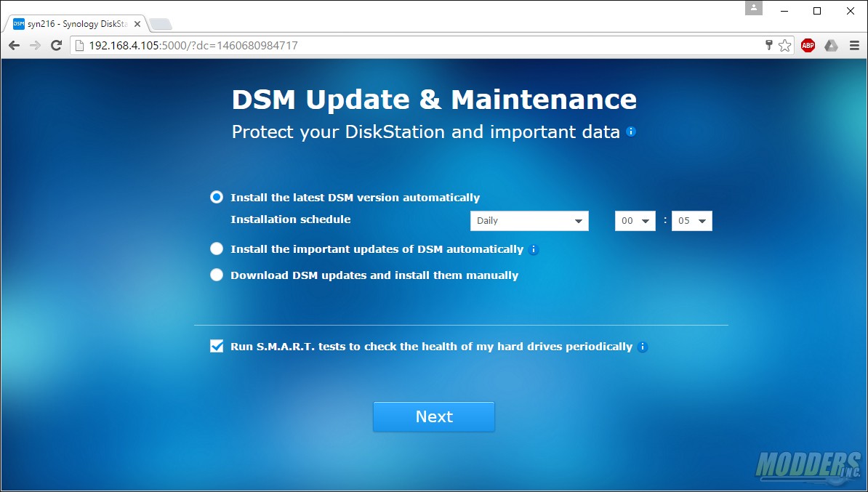Click the info icon beside the subtitle
Screen dimensions: 868x492
pyautogui.click(x=630, y=132)
